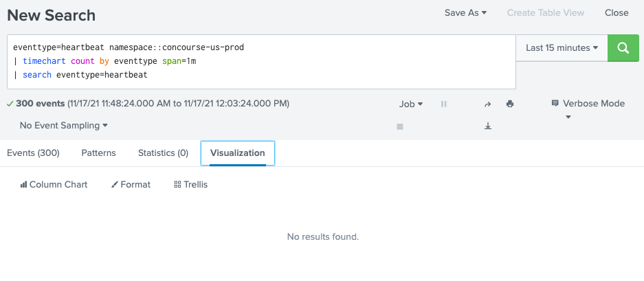Change the Column Chart visualization type
Viewport: 644px width, 281px height.
pyautogui.click(x=54, y=184)
